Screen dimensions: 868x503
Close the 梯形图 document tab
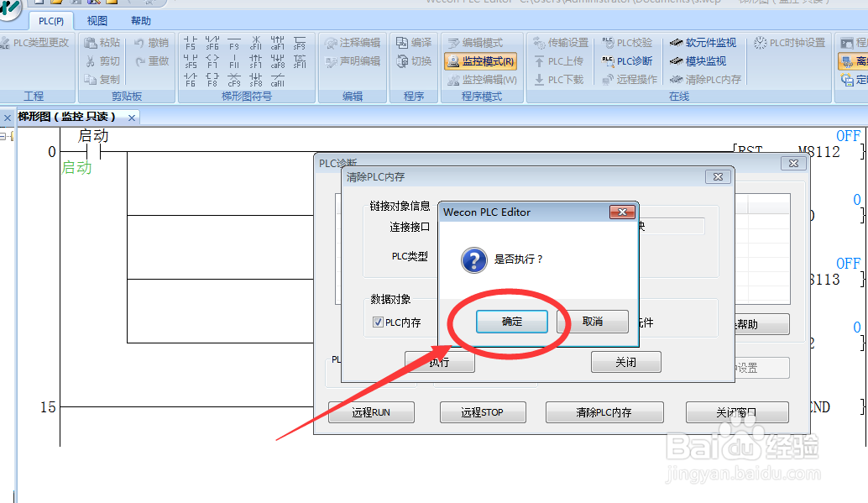(132, 118)
